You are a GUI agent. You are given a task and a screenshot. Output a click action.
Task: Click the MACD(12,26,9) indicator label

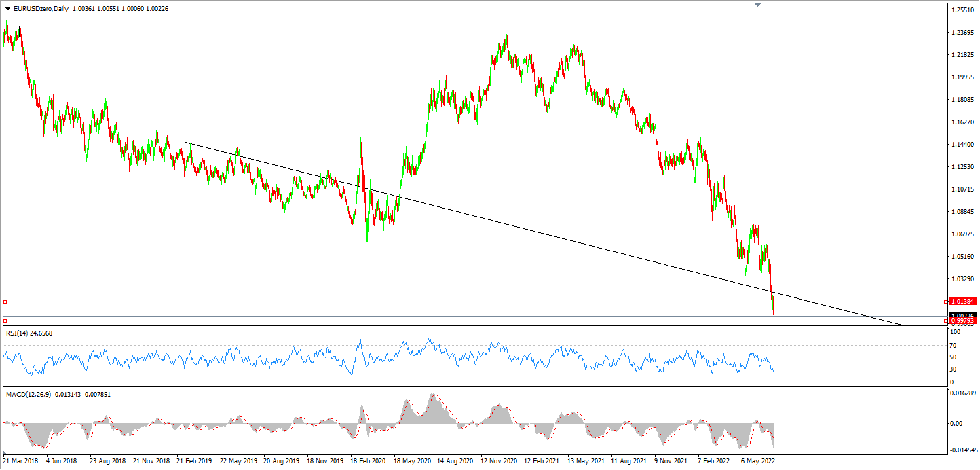click(58, 394)
